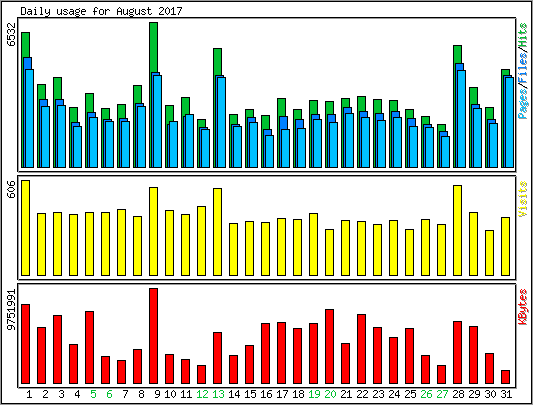The width and height of the screenshot is (533, 405).
Task: Select green weekend day label 6
Action: pos(109,394)
